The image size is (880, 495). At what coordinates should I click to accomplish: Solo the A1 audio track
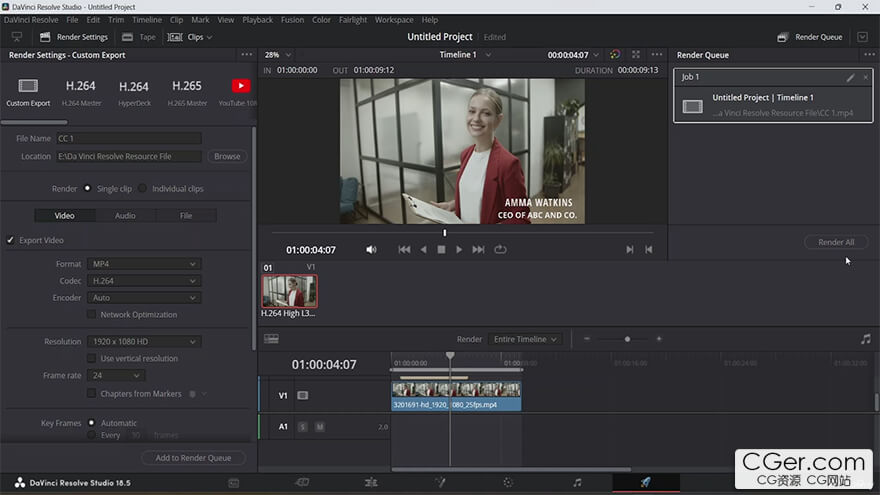coord(302,427)
